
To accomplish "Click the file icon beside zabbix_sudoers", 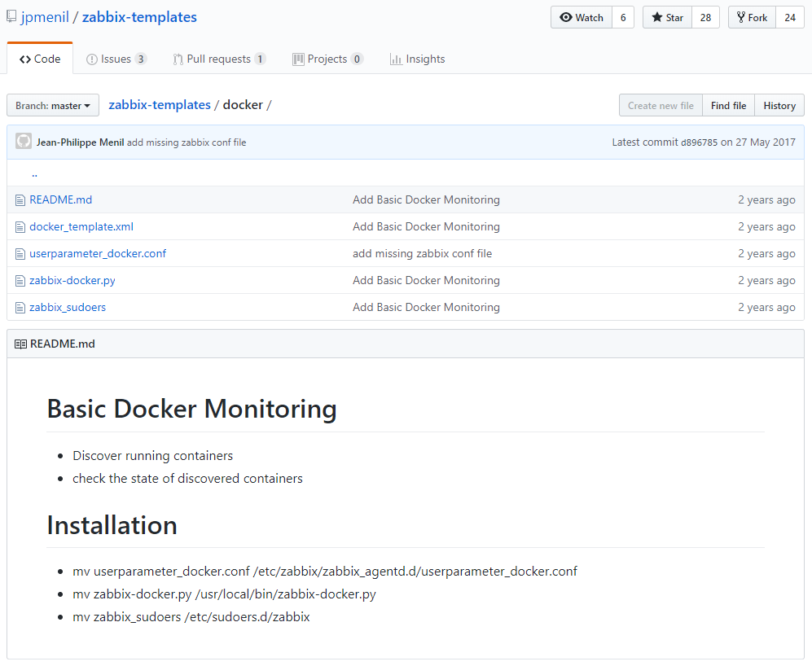I will [x=21, y=308].
